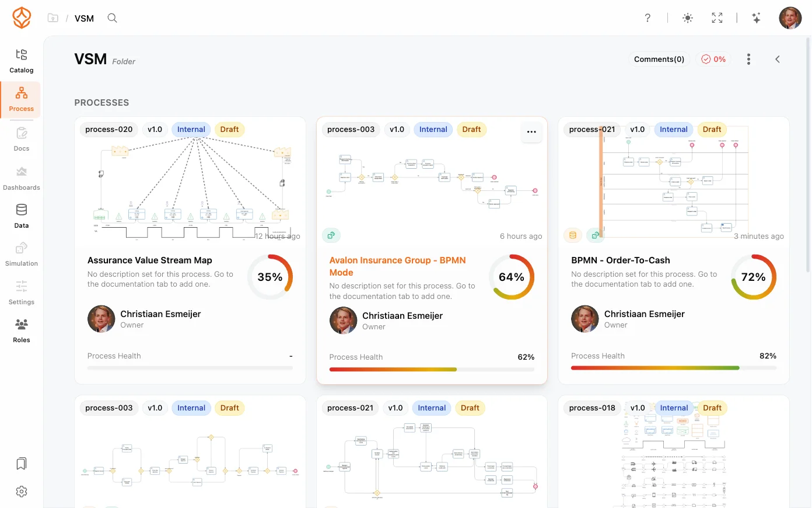This screenshot has height=508, width=812.
Task: Open Assurance Value Stream Map title
Action: (x=150, y=260)
